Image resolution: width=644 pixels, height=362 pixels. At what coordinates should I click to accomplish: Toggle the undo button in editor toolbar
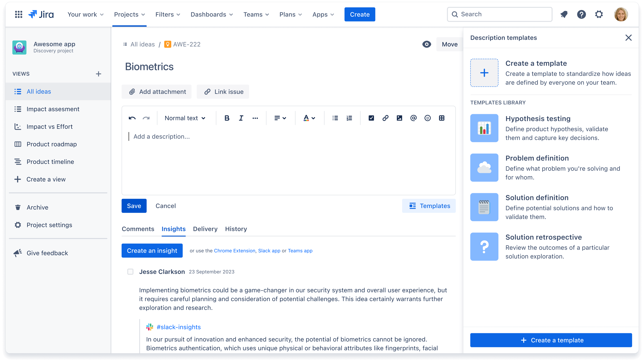tap(133, 118)
